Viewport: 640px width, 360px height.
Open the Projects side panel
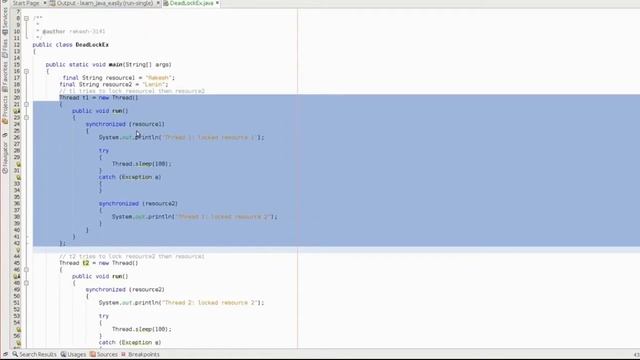point(5,109)
